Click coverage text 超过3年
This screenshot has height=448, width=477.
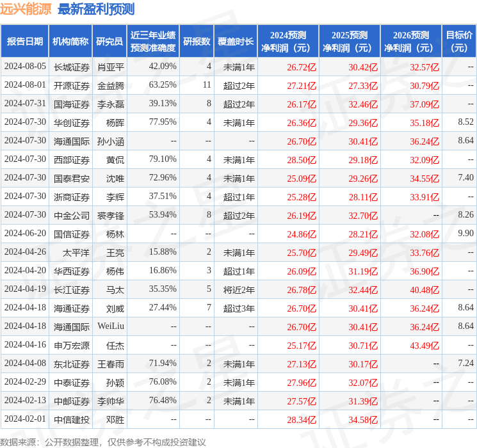(x=239, y=308)
